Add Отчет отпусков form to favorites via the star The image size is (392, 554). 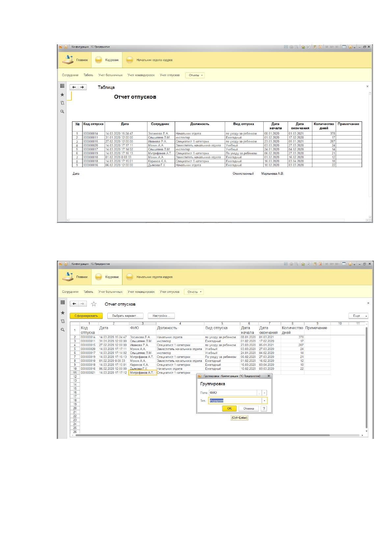pyautogui.click(x=94, y=304)
